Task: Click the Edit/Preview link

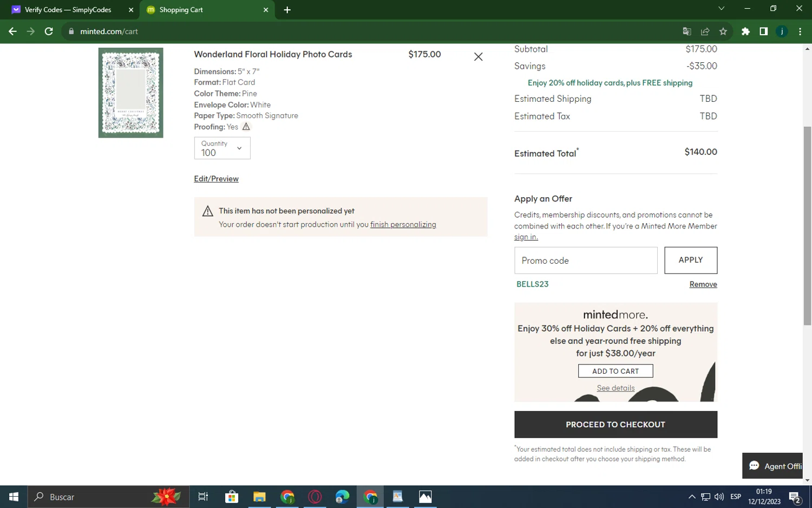Action: pos(216,179)
